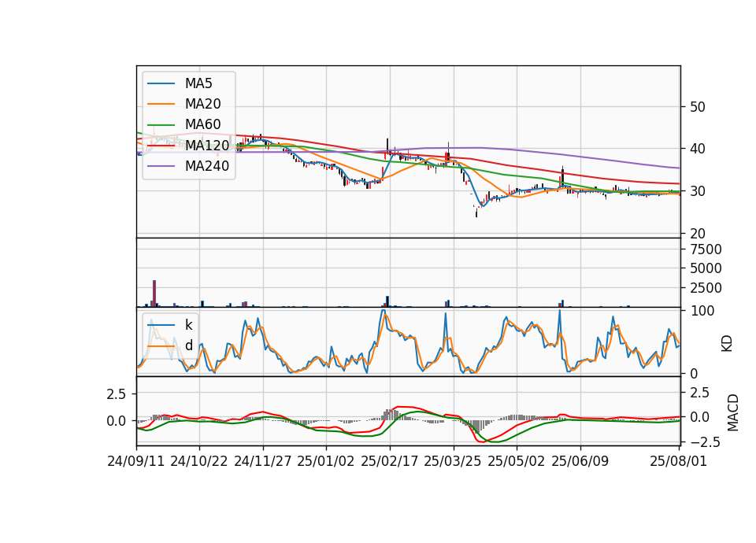Screen dimensions: 756x543
Task: Click the volume axis tick 2500
Action: [706, 288]
